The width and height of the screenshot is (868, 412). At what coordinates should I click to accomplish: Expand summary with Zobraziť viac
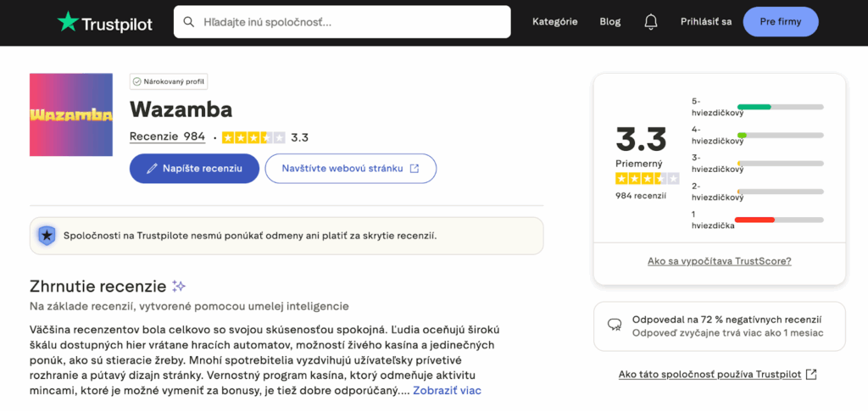pos(447,391)
